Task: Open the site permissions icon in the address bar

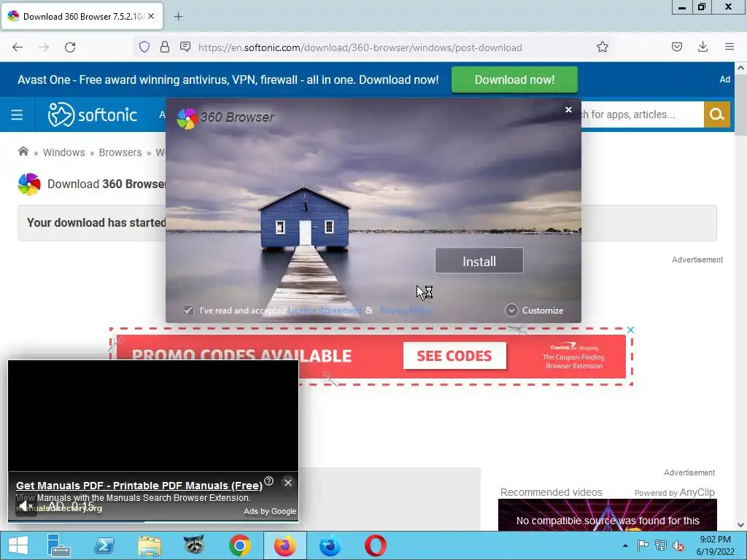Action: point(185,47)
